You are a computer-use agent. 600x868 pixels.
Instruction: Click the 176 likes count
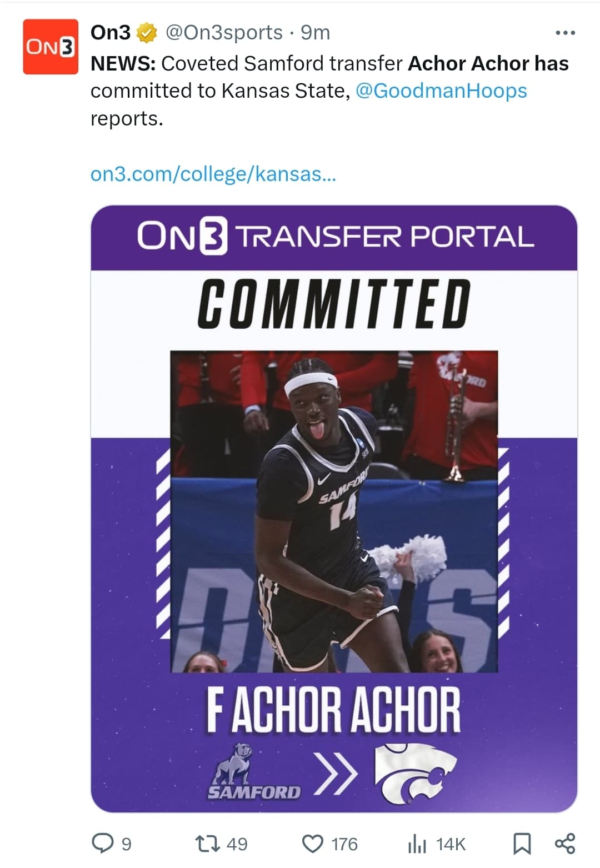point(344,844)
